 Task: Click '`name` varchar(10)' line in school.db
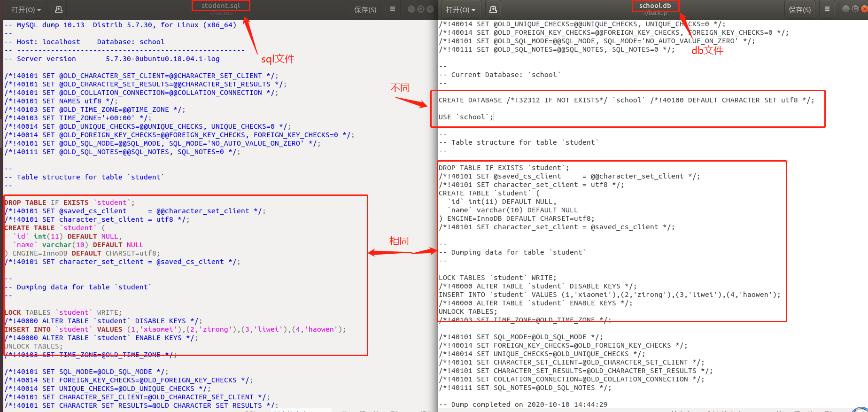click(x=513, y=210)
